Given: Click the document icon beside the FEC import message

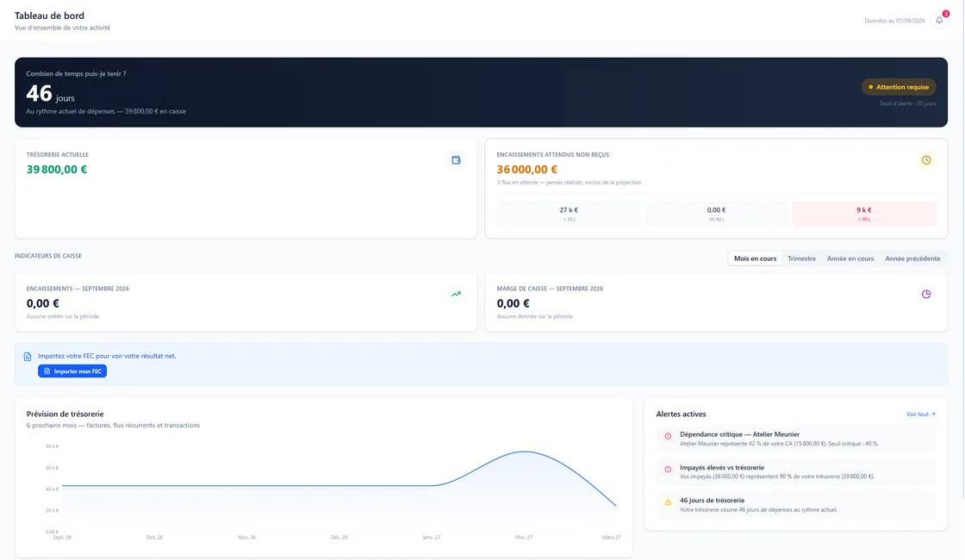Looking at the screenshot, I should [28, 357].
